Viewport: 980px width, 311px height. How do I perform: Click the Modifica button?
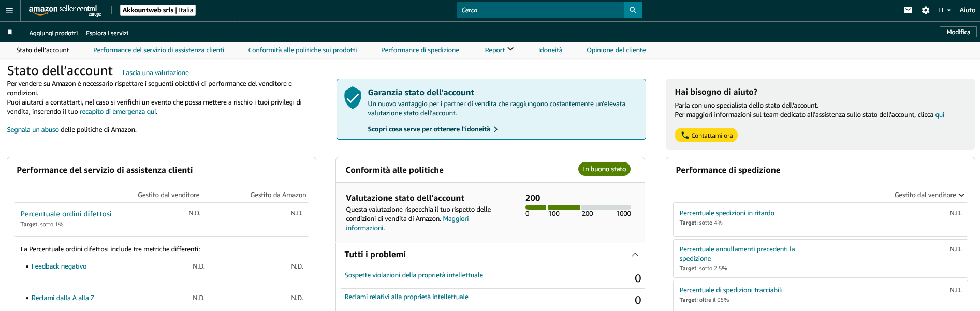[958, 32]
